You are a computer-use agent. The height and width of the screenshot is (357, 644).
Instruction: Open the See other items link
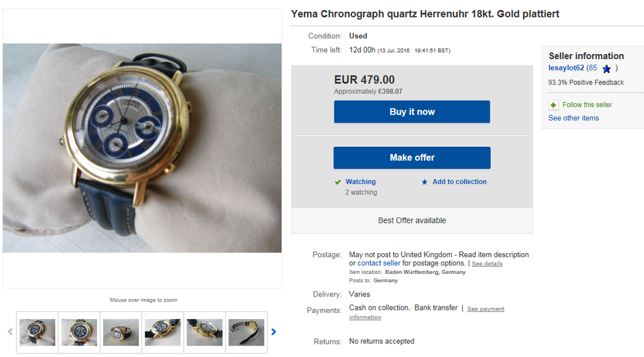(x=574, y=118)
